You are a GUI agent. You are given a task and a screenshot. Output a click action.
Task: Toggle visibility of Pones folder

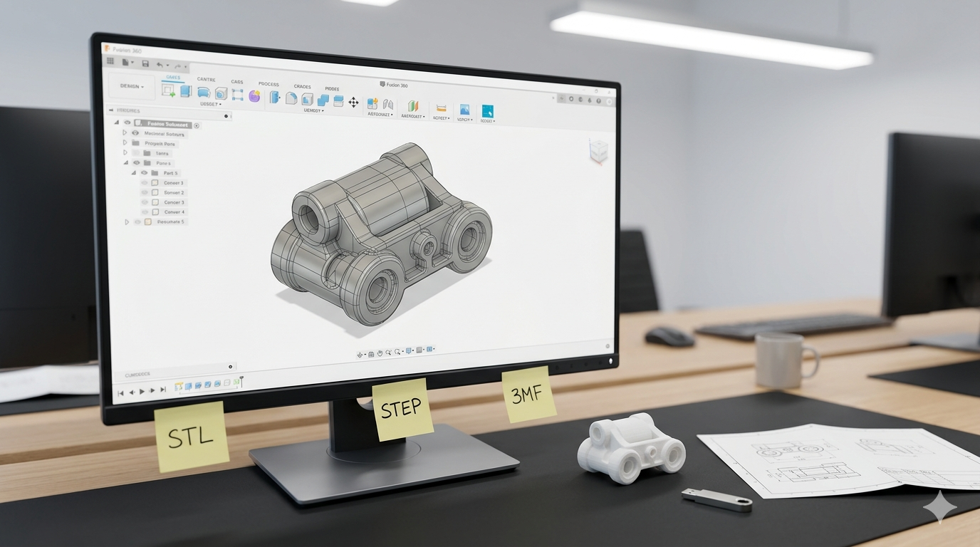[x=137, y=162]
